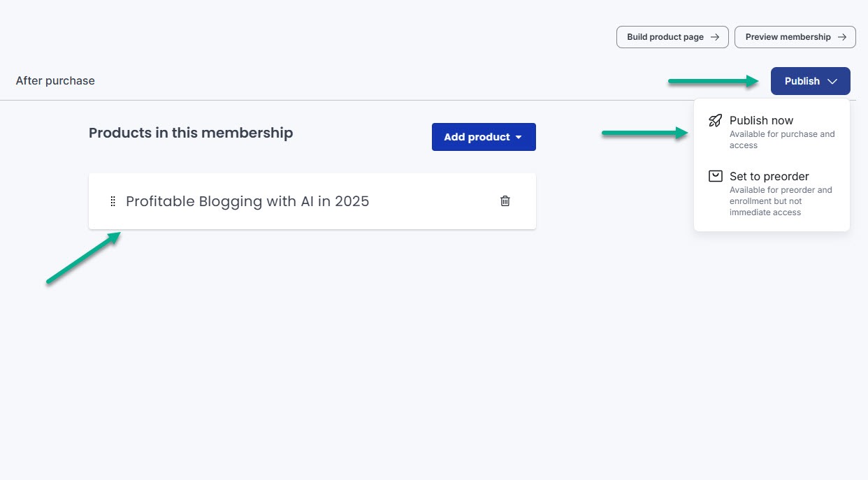868x480 pixels.
Task: Delete the Profitable Blogging product with trash icon
Action: tap(505, 201)
